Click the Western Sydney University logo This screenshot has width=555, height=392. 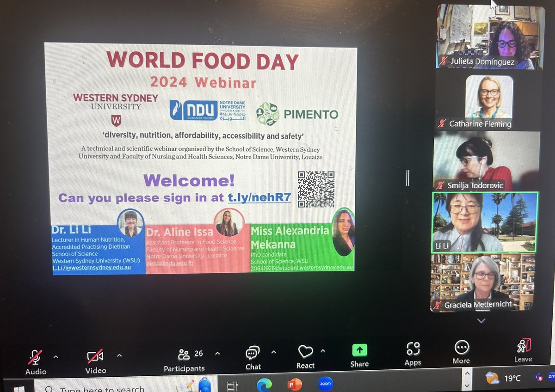[115, 110]
